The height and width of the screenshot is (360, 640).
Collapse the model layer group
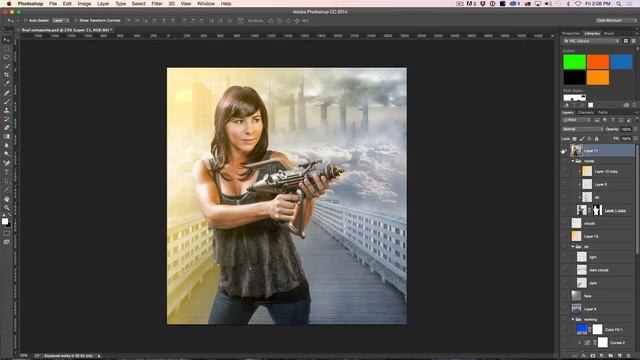[573, 161]
